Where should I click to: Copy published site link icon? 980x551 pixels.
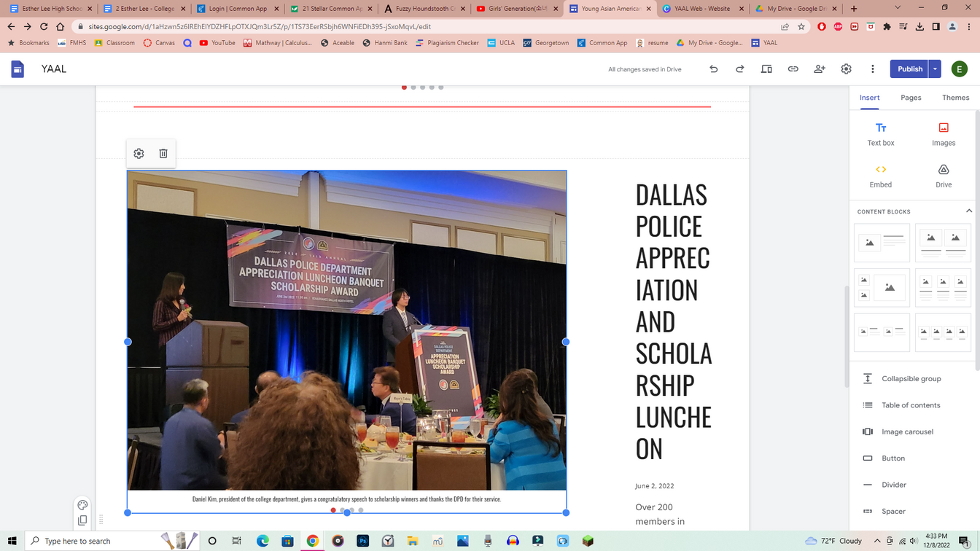pos(793,69)
